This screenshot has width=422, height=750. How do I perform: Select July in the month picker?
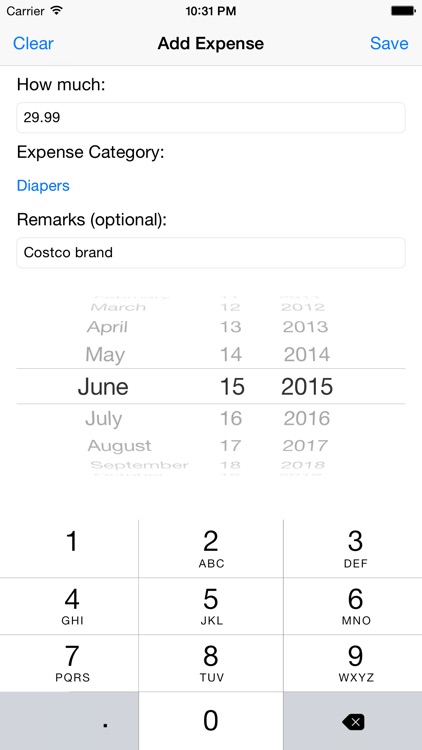coord(104,419)
